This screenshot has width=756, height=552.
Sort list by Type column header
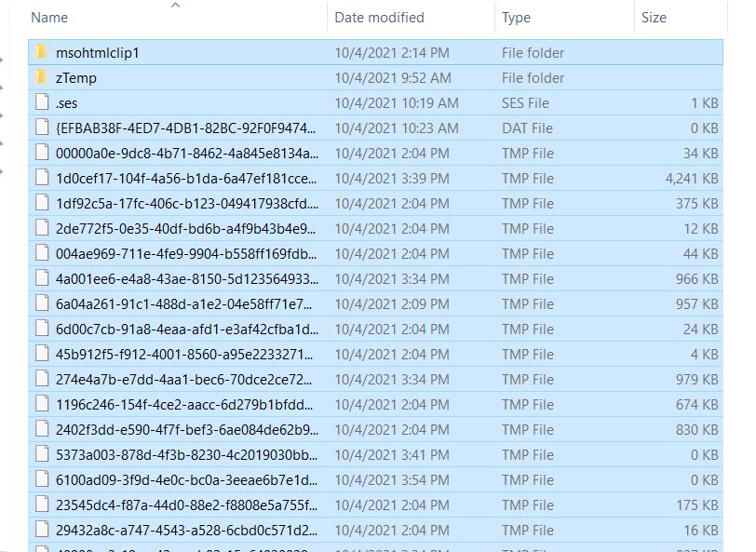pos(516,18)
